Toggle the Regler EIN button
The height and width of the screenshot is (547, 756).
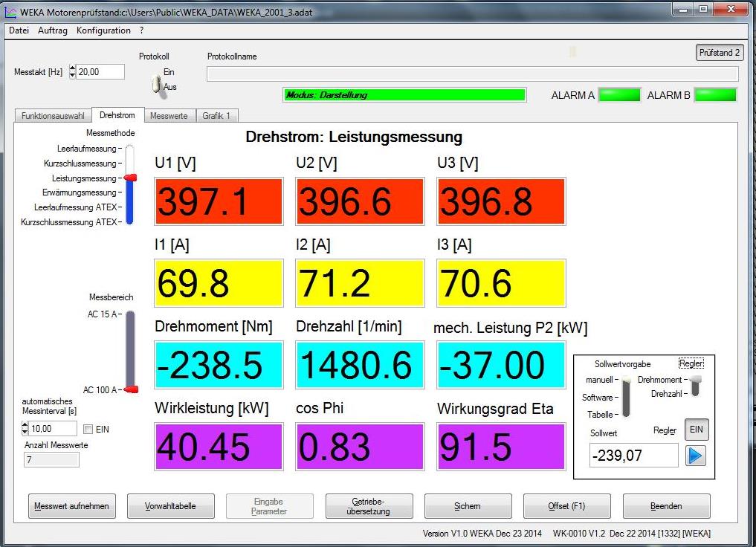pos(696,430)
